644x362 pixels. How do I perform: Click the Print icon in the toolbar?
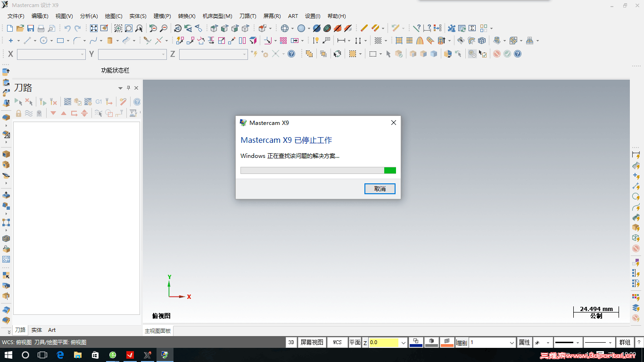click(x=41, y=28)
